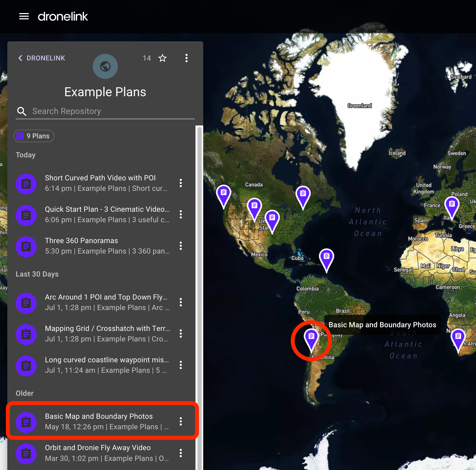
Task: Open options menu for Quick Start Plan
Action: click(181, 214)
